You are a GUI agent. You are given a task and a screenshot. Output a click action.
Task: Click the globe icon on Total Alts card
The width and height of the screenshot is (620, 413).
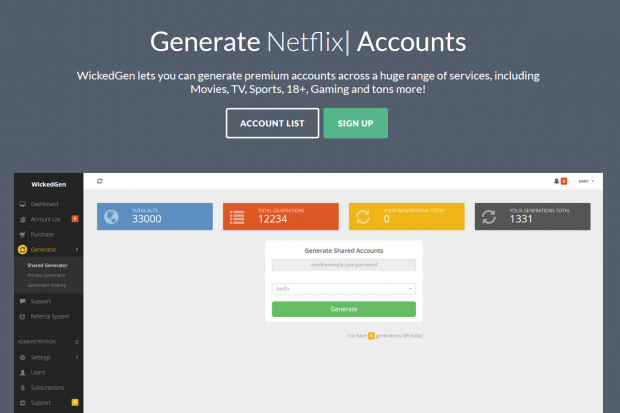point(111,217)
